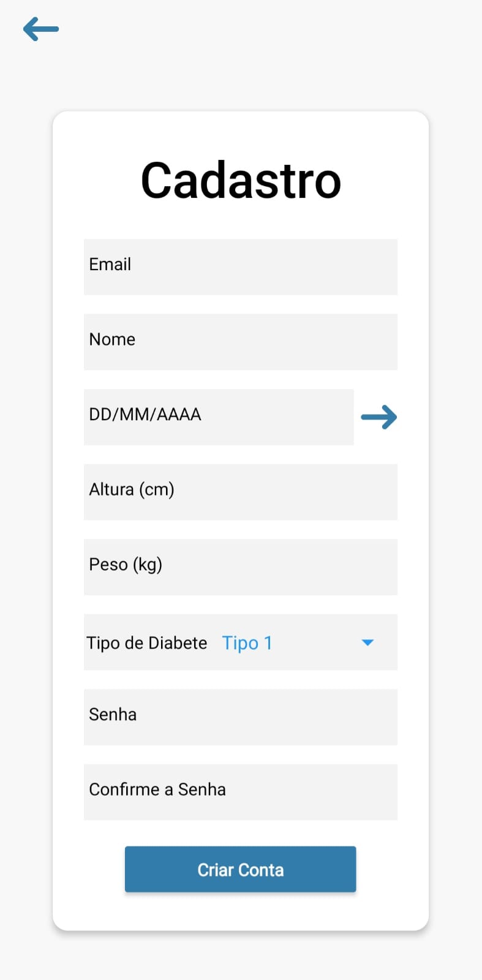Image resolution: width=482 pixels, height=980 pixels.
Task: Go back using the top-left arrow
Action: click(x=40, y=29)
